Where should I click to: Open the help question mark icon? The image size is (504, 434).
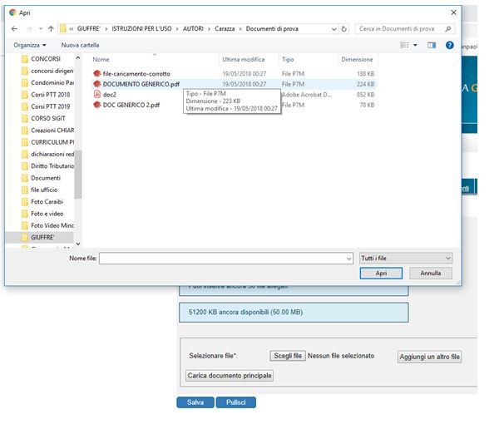(450, 45)
